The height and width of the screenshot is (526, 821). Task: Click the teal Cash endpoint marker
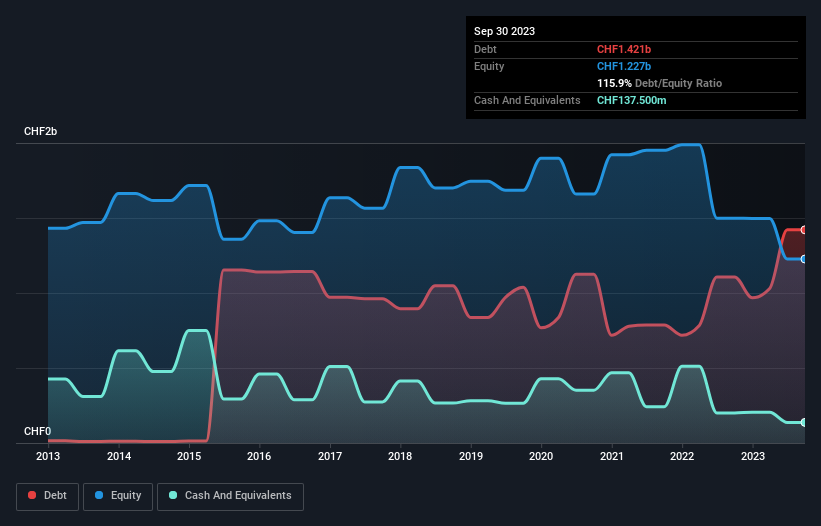point(804,422)
